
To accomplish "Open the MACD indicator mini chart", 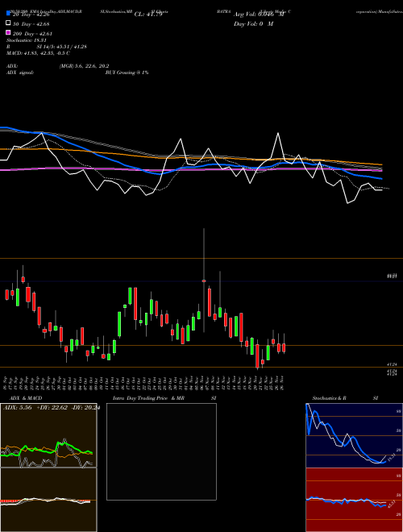I will click(48, 500).
